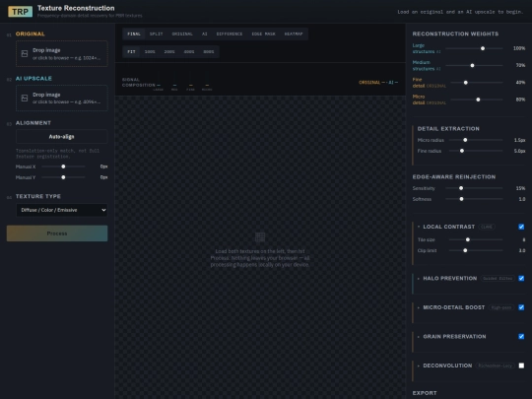Expand the Micro-Detail Boost section arrow
This screenshot has width=532, height=399.
point(419,307)
